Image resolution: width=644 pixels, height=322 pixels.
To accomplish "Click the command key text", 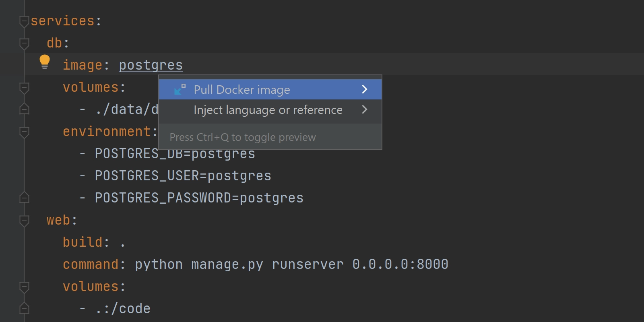I will point(91,264).
